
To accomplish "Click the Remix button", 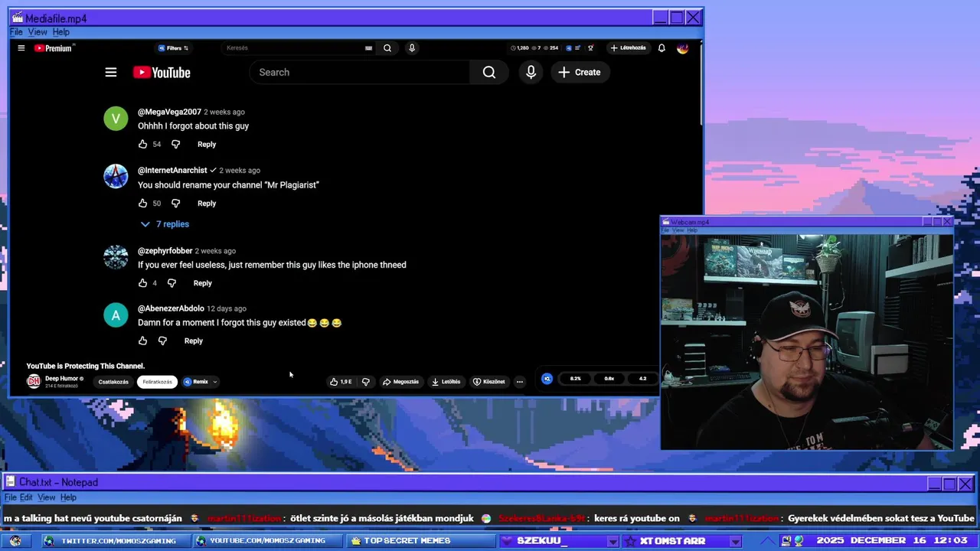I will tap(196, 382).
